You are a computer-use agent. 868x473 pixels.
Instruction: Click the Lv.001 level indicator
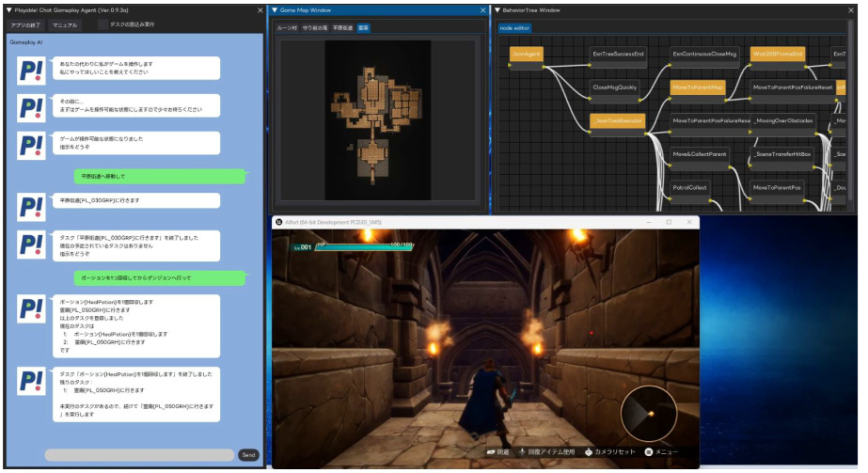[303, 247]
